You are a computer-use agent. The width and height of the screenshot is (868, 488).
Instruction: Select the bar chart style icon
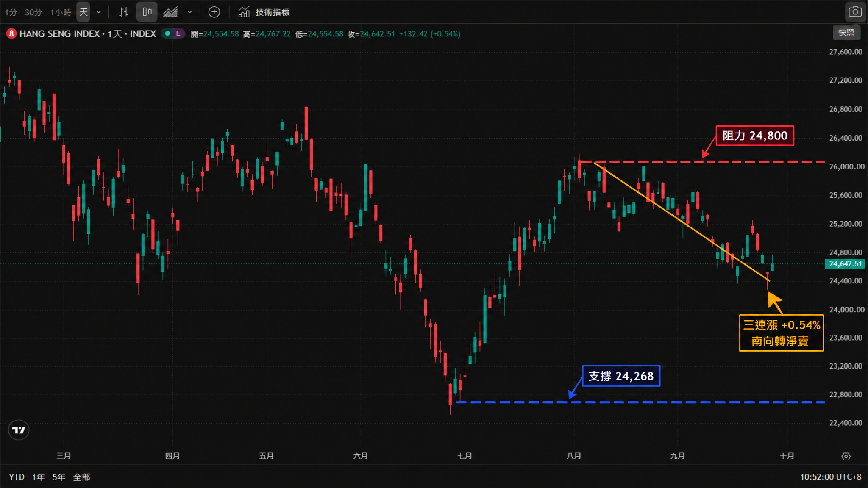(124, 12)
